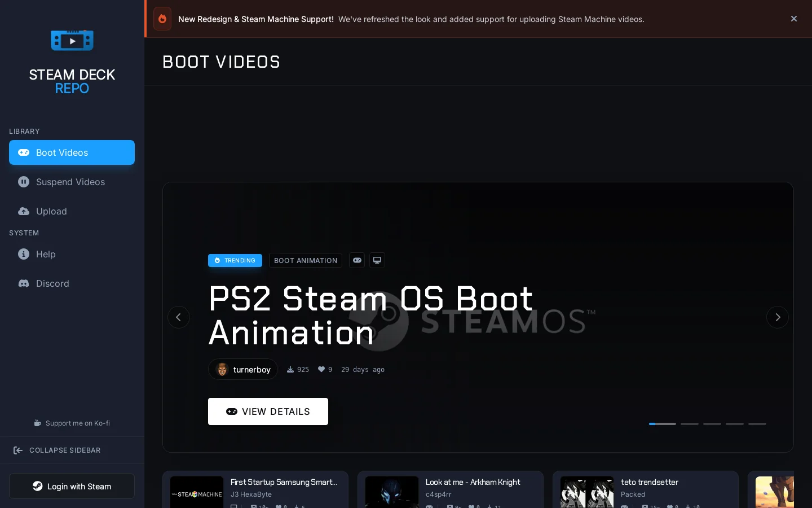Click the author name Packed
812x508 pixels.
pyautogui.click(x=633, y=494)
